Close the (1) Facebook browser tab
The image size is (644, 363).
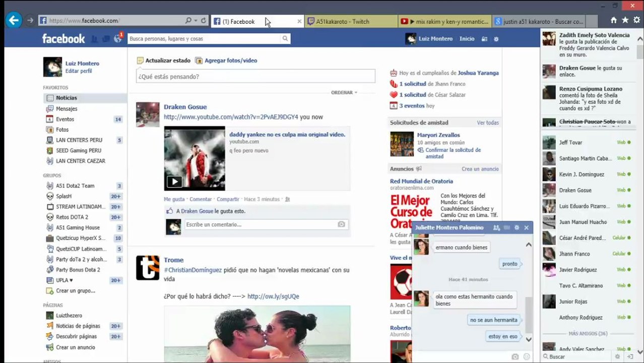[x=299, y=21]
